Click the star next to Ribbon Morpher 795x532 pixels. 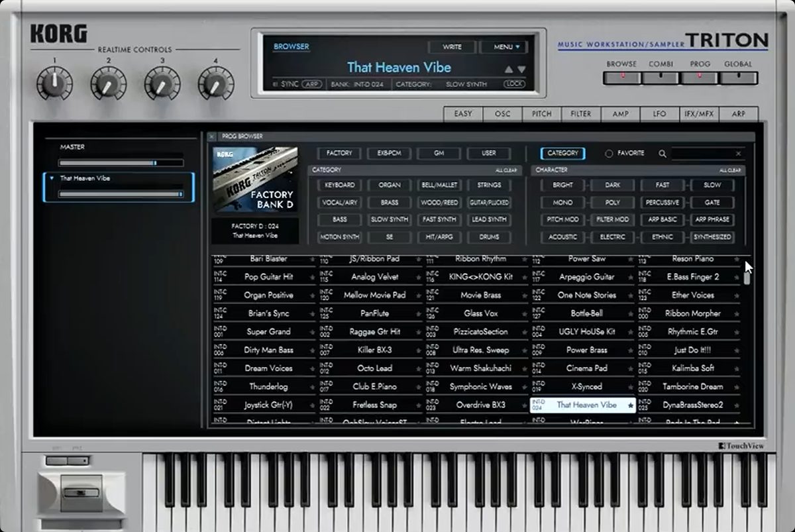[x=737, y=314]
